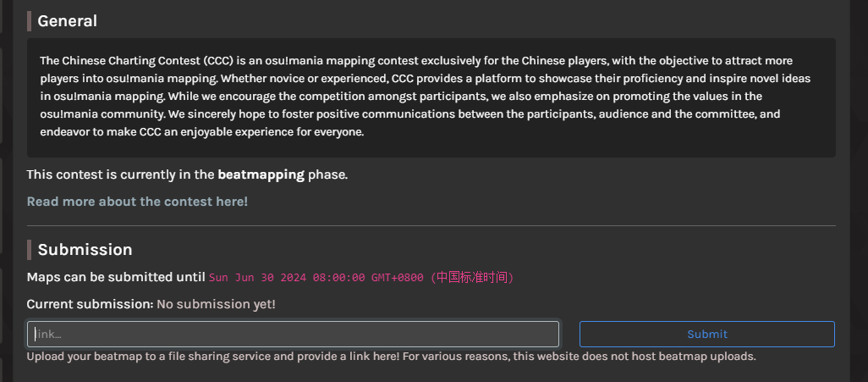
Task: Click the horizontal divider above Submission
Action: click(431, 225)
